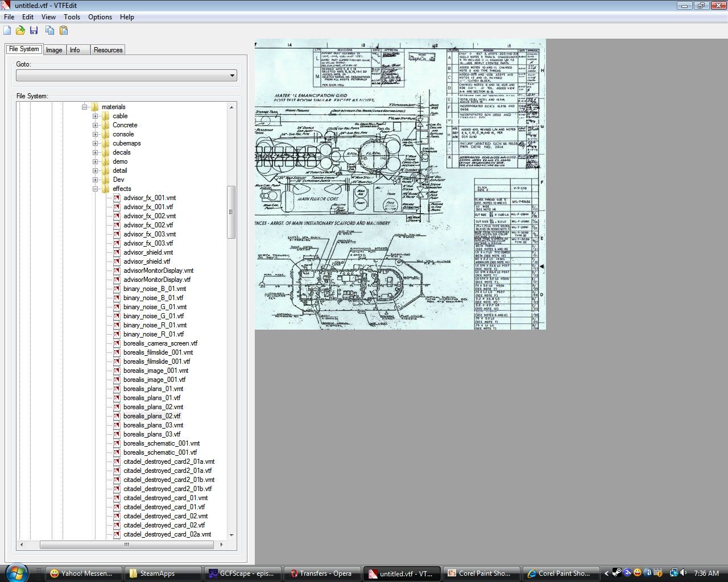The width and height of the screenshot is (728, 582).
Task: Open the Options menu
Action: tap(100, 17)
